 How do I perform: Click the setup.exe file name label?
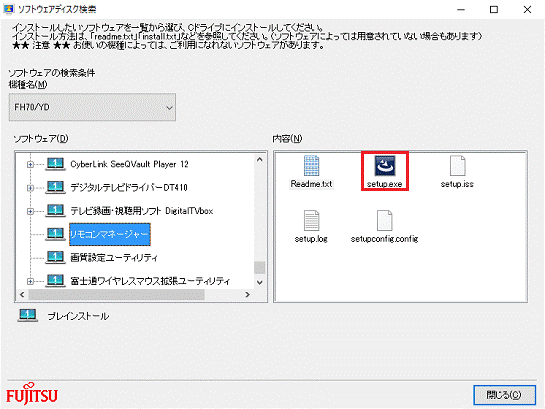coord(384,184)
